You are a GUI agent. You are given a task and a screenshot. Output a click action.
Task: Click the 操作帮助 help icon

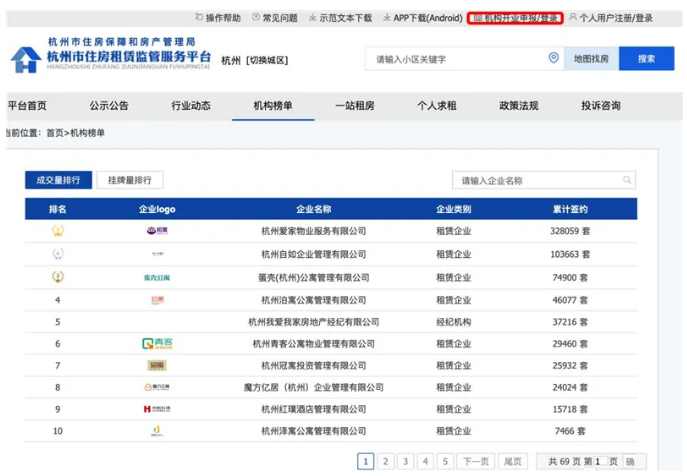tap(199, 18)
